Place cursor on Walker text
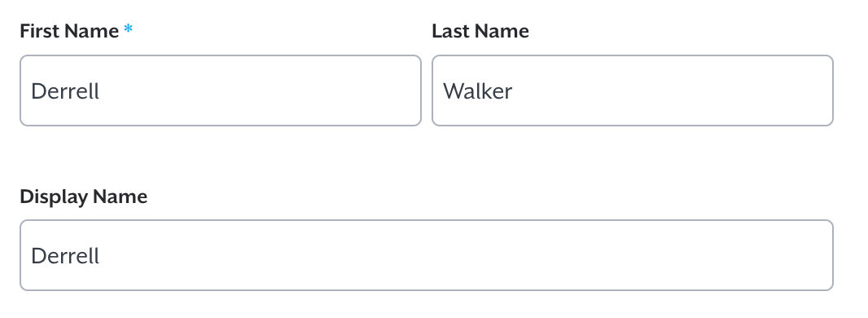 477,91
